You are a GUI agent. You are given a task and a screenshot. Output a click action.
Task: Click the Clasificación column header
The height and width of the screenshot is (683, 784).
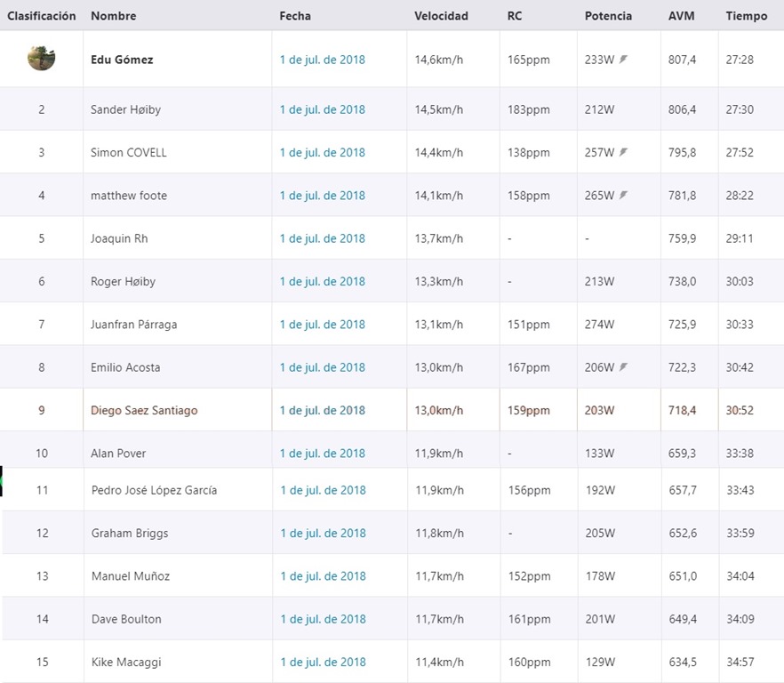click(42, 16)
